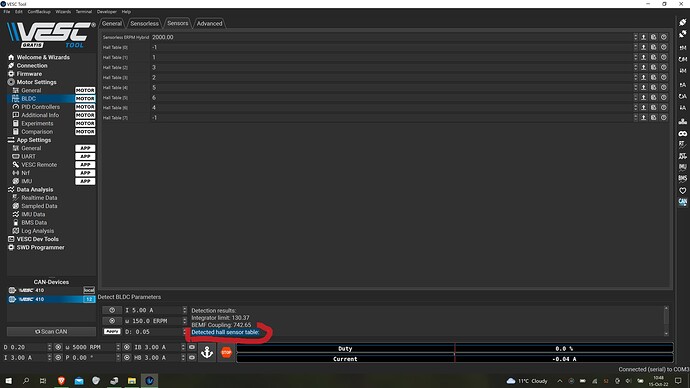Read default value for Hall Table [7]
Viewport: 690px width, 388px height.
tap(653, 118)
